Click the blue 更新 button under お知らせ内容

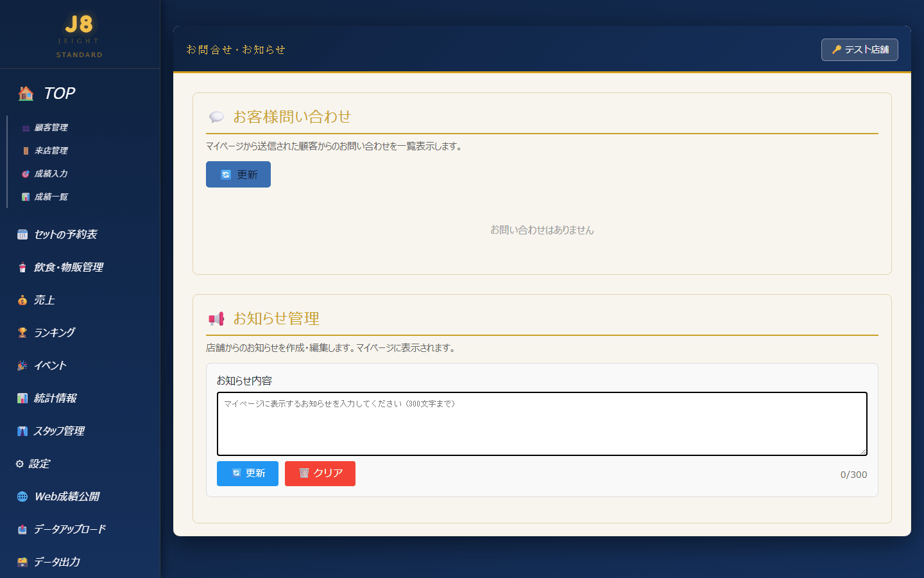(x=248, y=473)
